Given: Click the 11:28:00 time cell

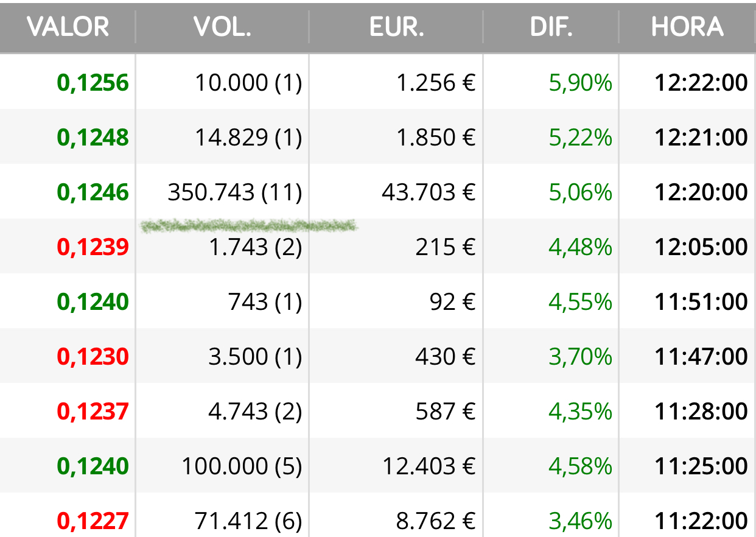Looking at the screenshot, I should click(701, 412).
